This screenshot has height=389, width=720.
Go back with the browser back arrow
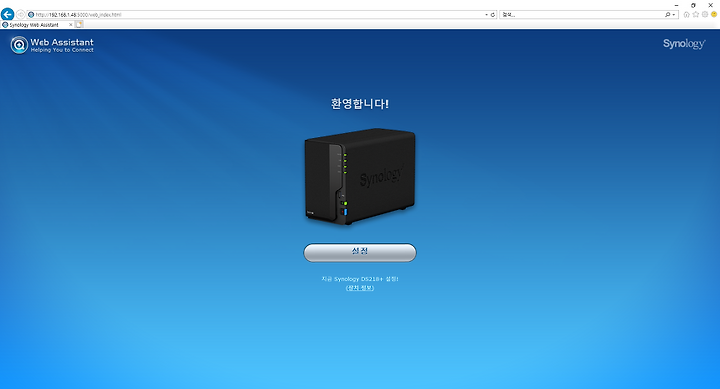point(7,14)
